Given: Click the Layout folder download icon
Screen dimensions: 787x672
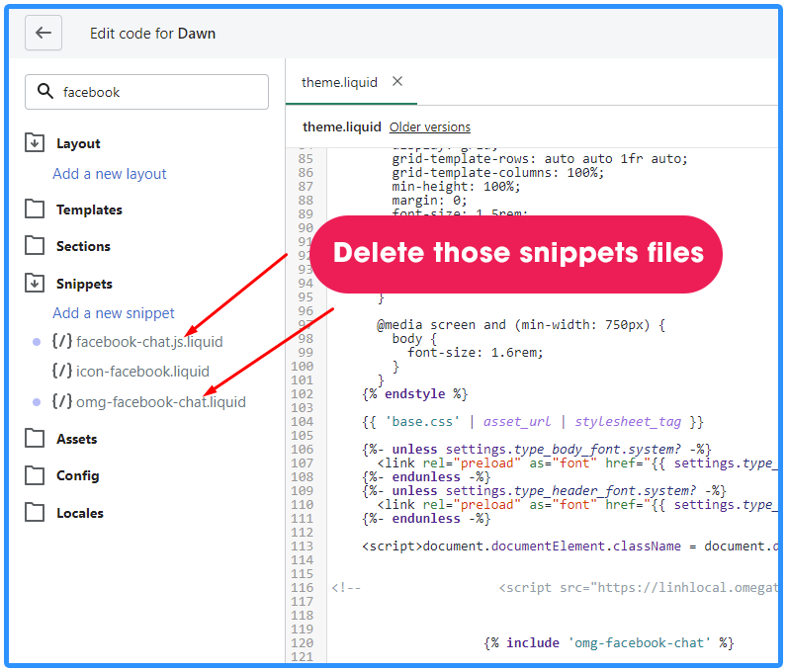Looking at the screenshot, I should pos(35,143).
